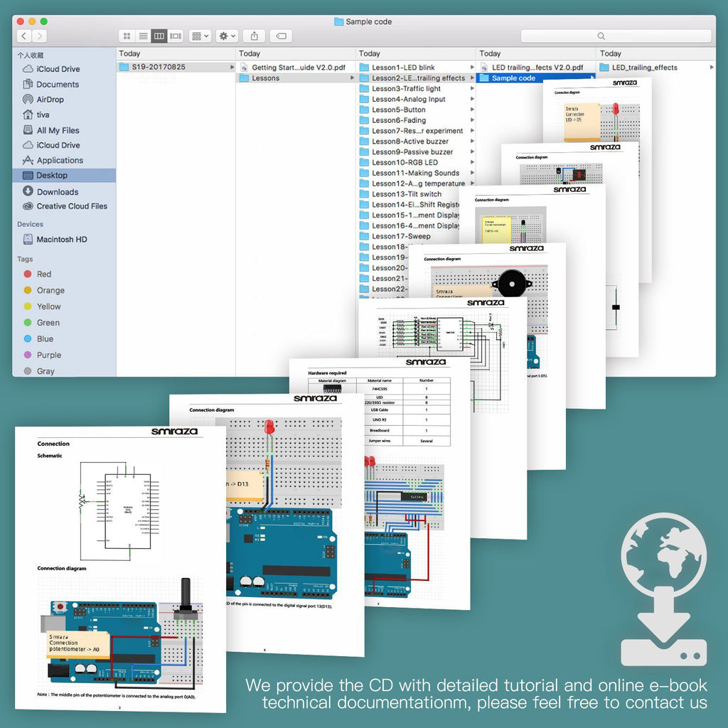Screen dimensions: 728x728
Task: Open the LED_trailing_effects folder
Action: (x=644, y=68)
